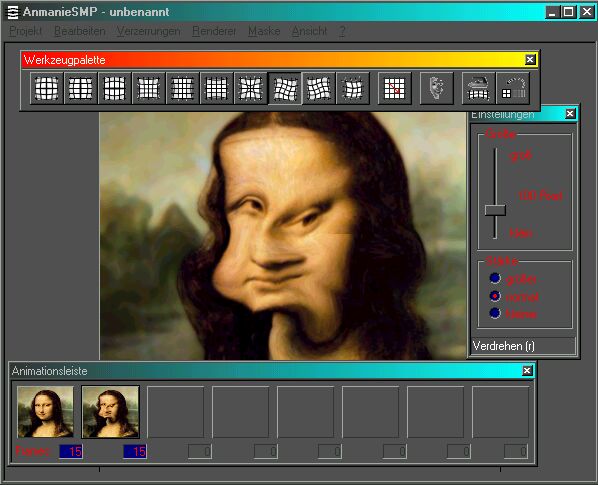Viewport: 598px width, 485px height.
Task: Click the Frames field under the distorted thumbnail
Action: (x=135, y=451)
